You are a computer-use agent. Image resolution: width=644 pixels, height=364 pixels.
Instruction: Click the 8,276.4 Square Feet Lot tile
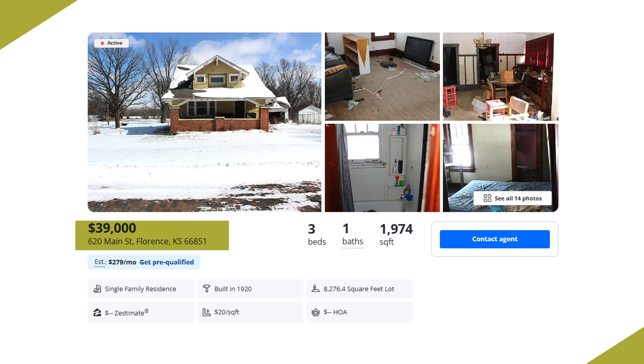pos(360,289)
